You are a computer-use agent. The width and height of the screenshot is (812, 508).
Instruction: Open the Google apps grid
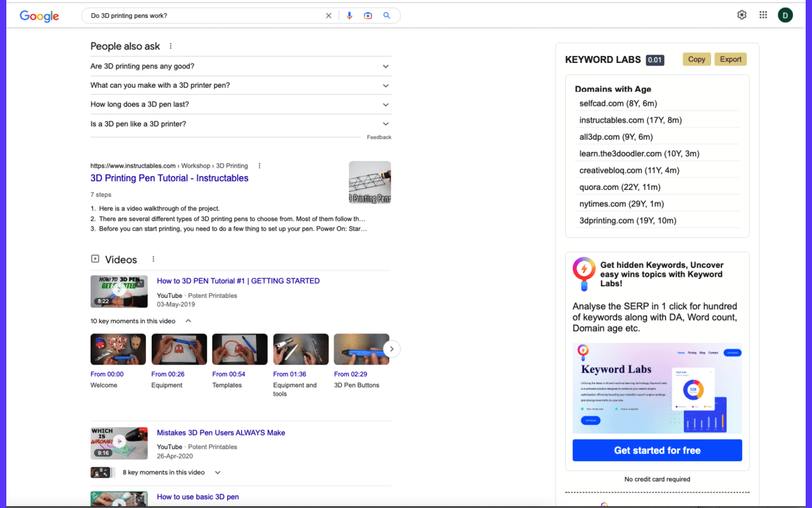763,15
